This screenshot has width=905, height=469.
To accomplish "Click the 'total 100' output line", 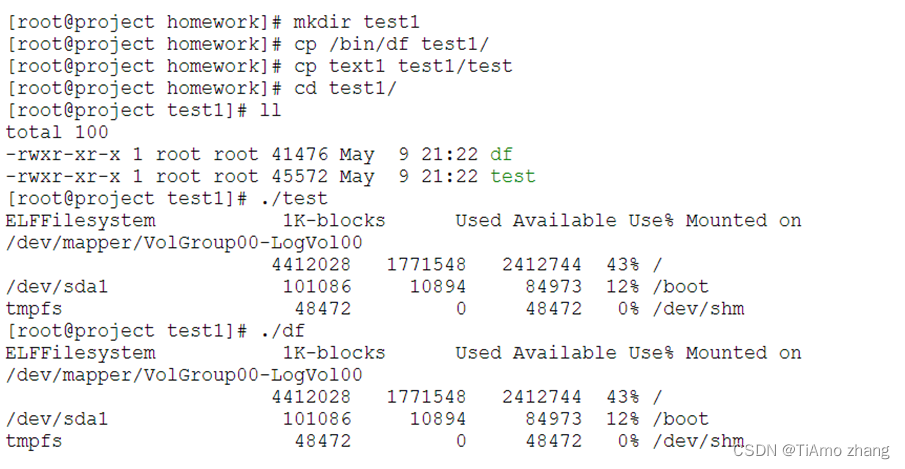I will click(x=57, y=132).
